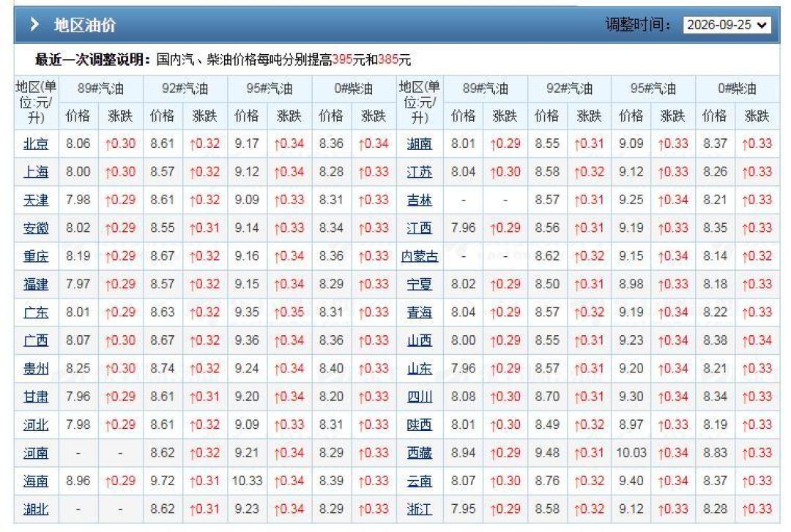Open the 山西 region link

coord(419,340)
